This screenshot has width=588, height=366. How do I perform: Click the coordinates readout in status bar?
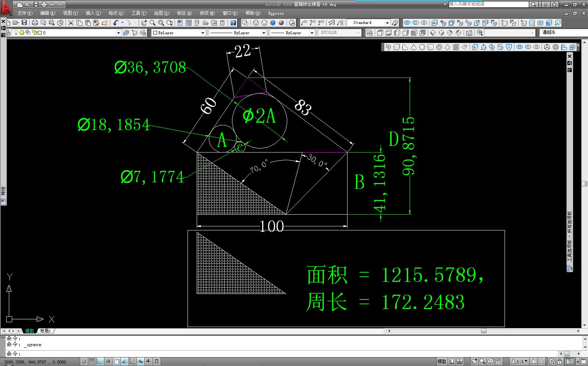tap(35, 362)
